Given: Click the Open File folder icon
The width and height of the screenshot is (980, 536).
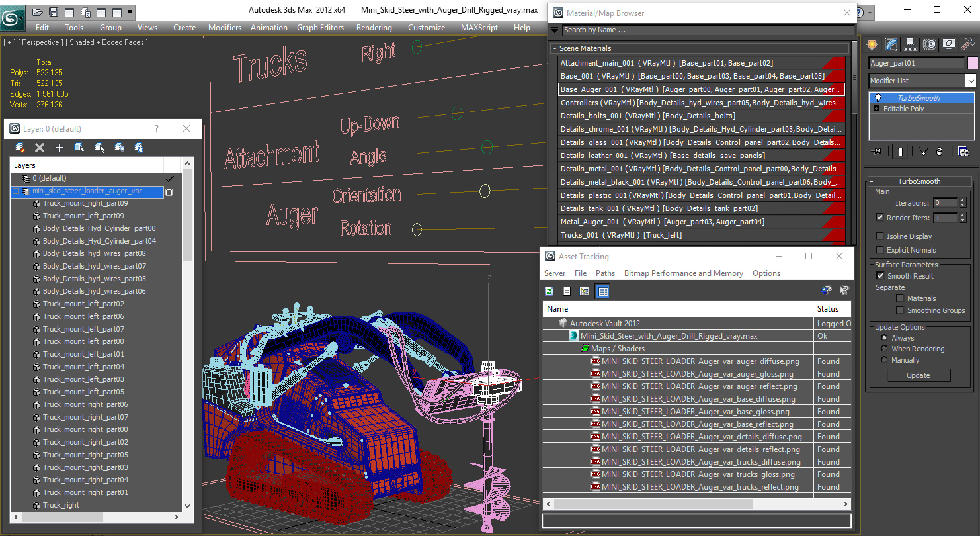Looking at the screenshot, I should click(38, 12).
